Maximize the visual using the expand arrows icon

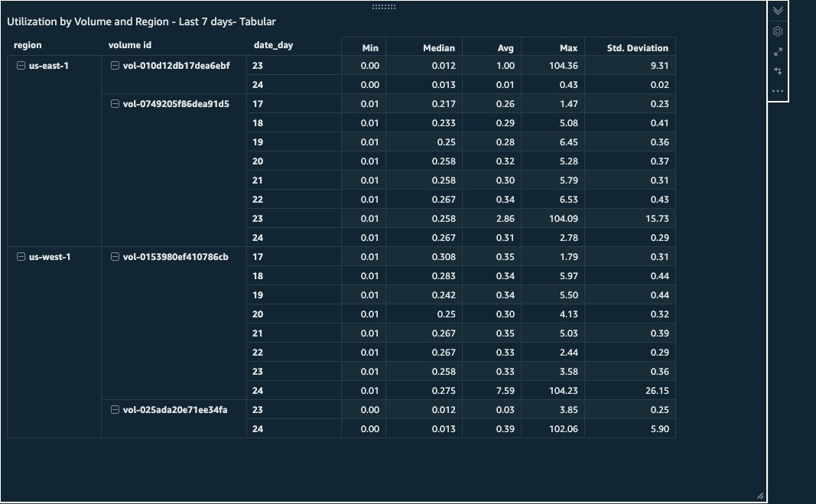778,51
